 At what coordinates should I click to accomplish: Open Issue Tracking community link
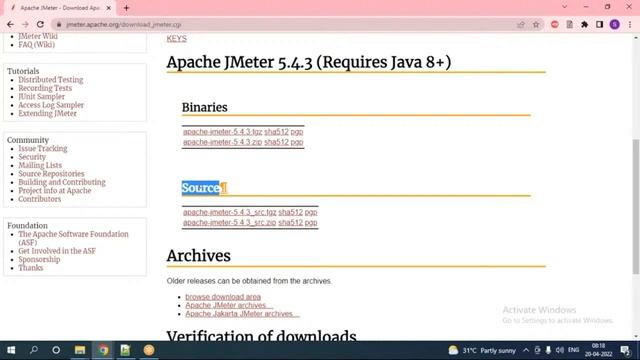pyautogui.click(x=43, y=149)
